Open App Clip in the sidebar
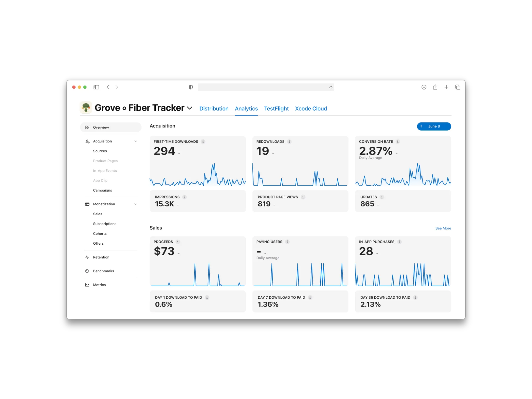The width and height of the screenshot is (532, 399). click(x=100, y=181)
